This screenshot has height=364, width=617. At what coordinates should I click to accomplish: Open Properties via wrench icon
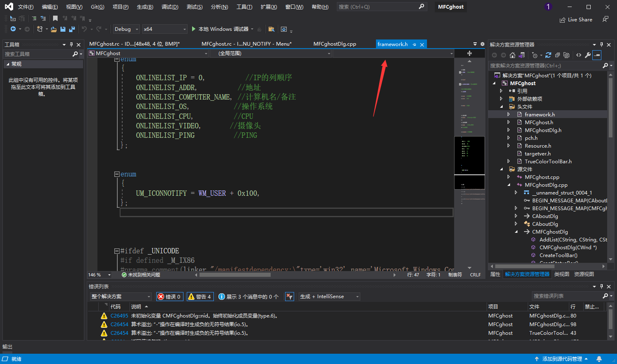coord(588,55)
